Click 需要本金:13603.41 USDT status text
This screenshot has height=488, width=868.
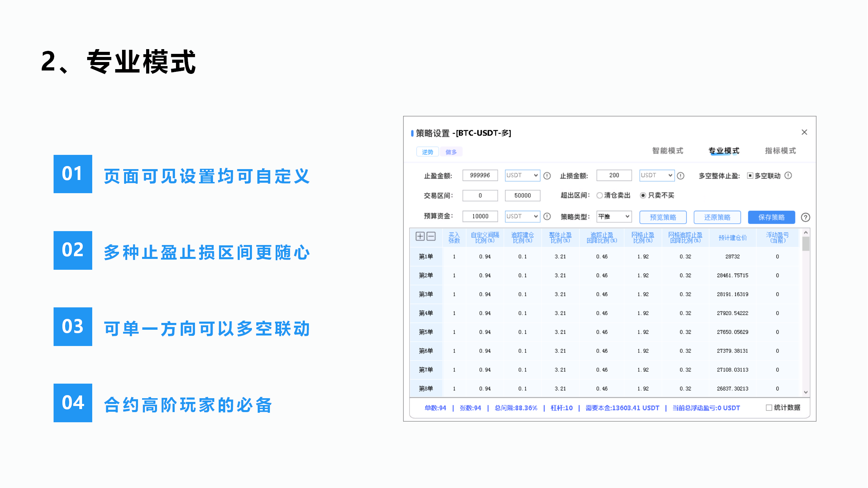click(x=622, y=408)
